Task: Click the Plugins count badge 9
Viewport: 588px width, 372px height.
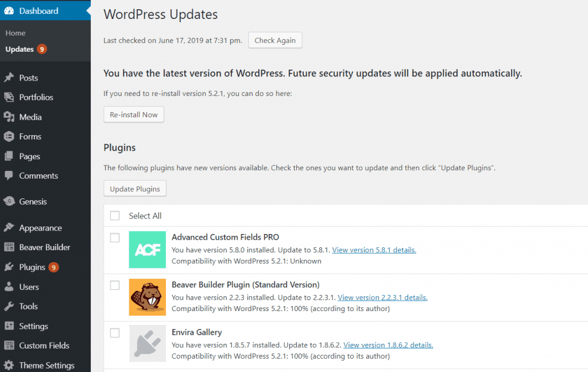Action: [53, 267]
